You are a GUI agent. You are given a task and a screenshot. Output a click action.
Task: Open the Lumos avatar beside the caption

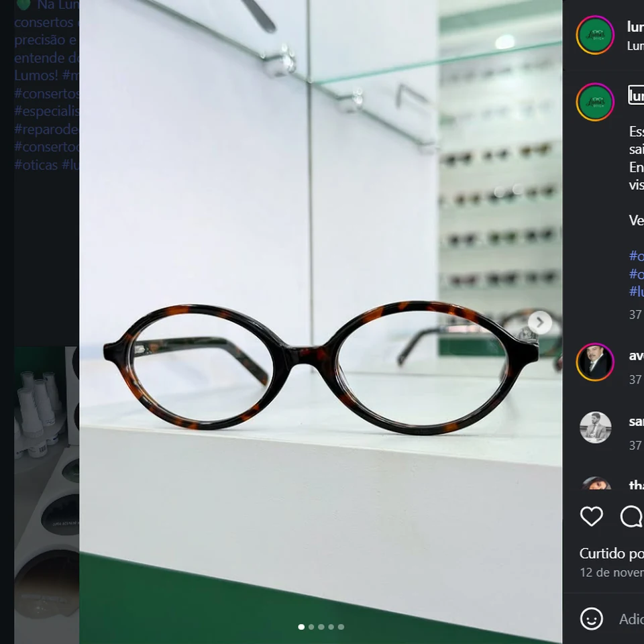coord(595,102)
